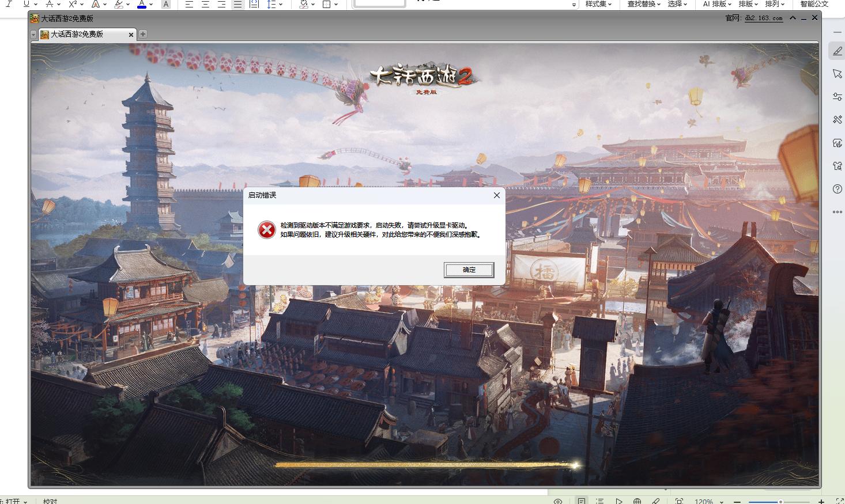
Task: Toggle superscript X² formatting
Action: click(x=73, y=4)
